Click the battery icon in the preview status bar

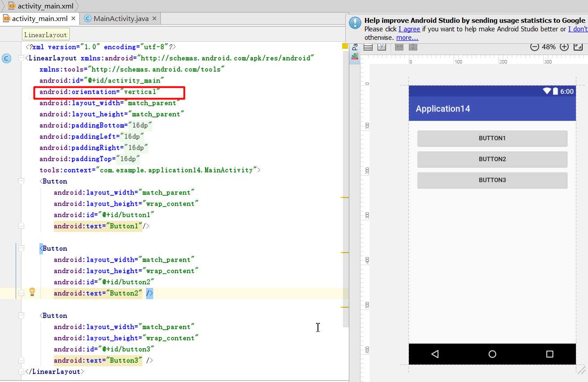(x=555, y=91)
